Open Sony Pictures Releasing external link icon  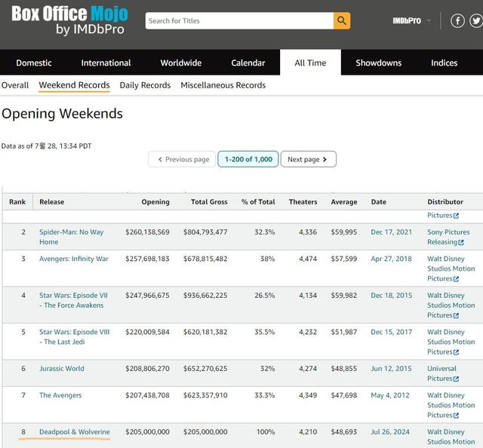click(x=461, y=242)
